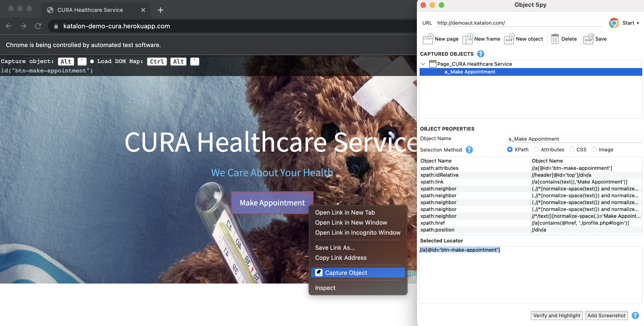
Task: Select the xpath:idRelative row
Action: pyautogui.click(x=530, y=175)
